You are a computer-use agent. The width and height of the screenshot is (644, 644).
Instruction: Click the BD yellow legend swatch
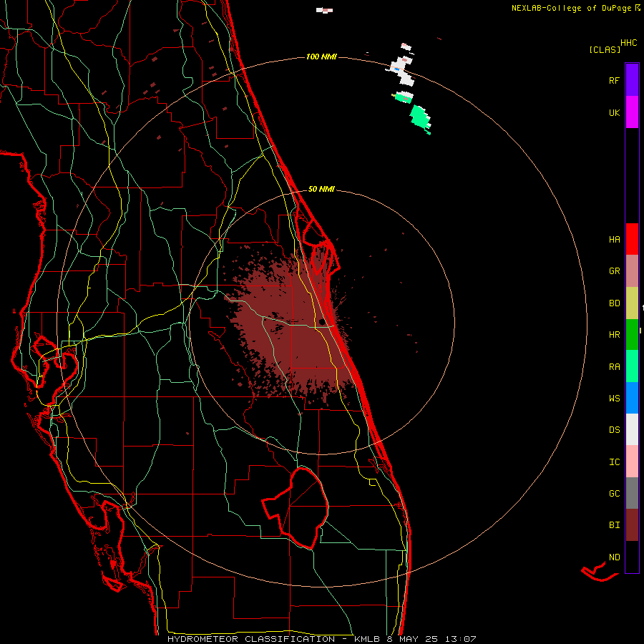point(632,303)
